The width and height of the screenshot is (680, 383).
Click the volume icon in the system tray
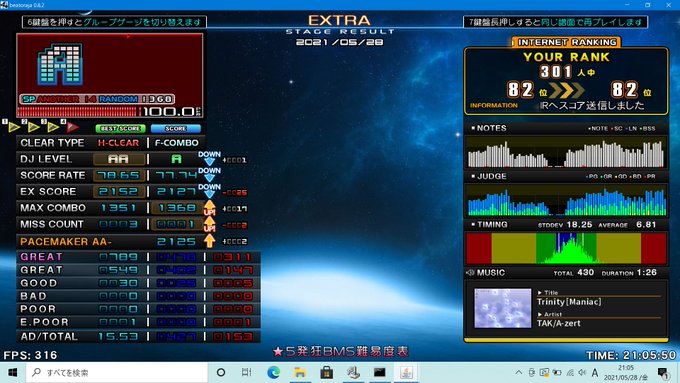(582, 373)
